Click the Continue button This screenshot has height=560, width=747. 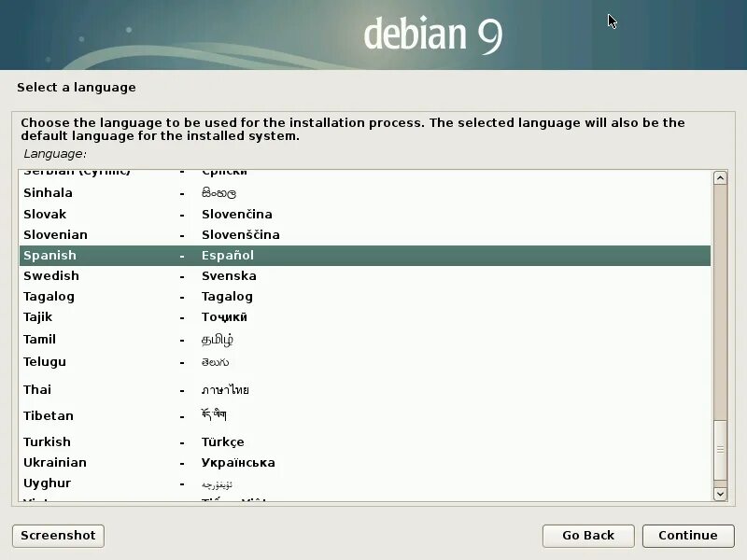(x=688, y=536)
